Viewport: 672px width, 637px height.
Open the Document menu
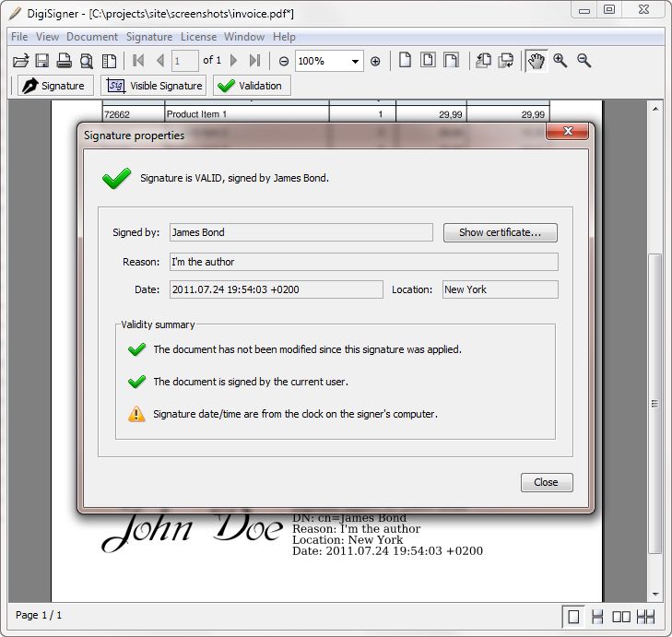(91, 37)
